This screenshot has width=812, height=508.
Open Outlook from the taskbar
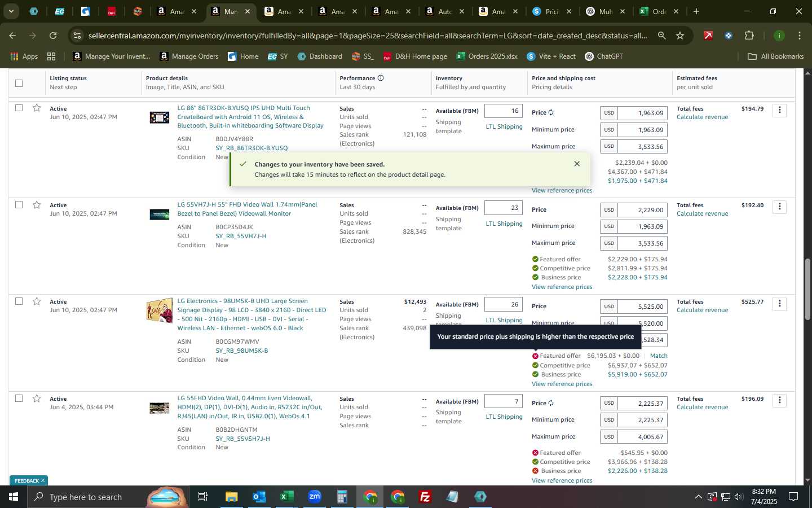pos(259,497)
